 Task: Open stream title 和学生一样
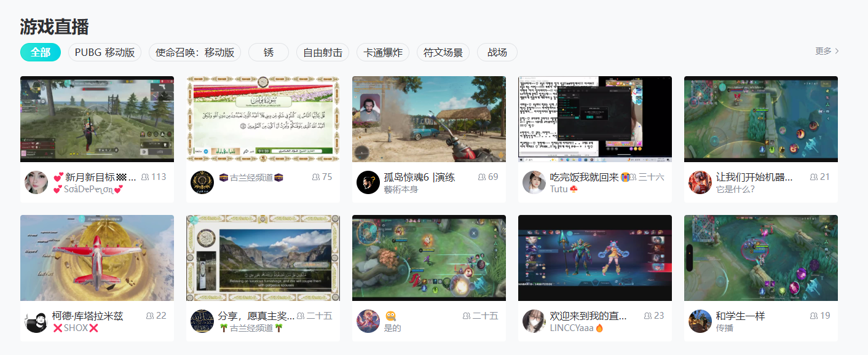[x=740, y=316]
